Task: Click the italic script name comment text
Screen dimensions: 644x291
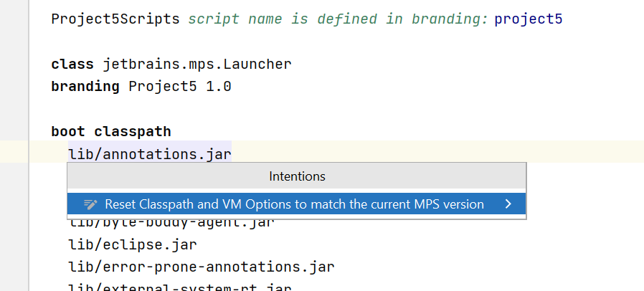Action: (x=338, y=19)
